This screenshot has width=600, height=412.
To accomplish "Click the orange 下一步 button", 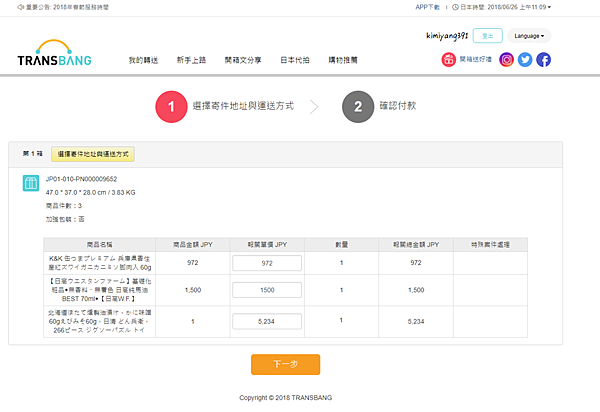I will 285,364.
